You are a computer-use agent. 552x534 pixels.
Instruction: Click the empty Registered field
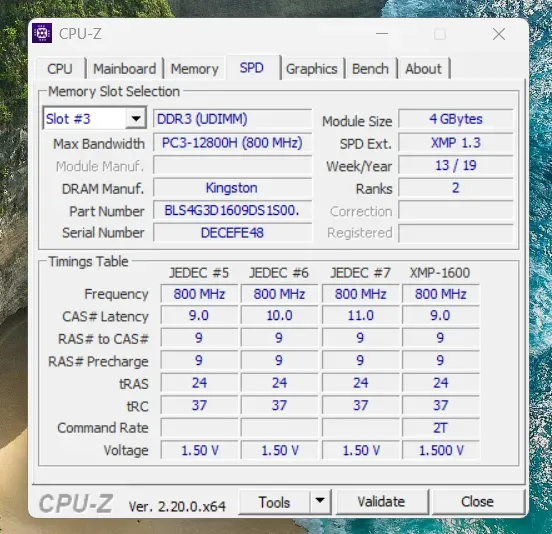coord(456,233)
